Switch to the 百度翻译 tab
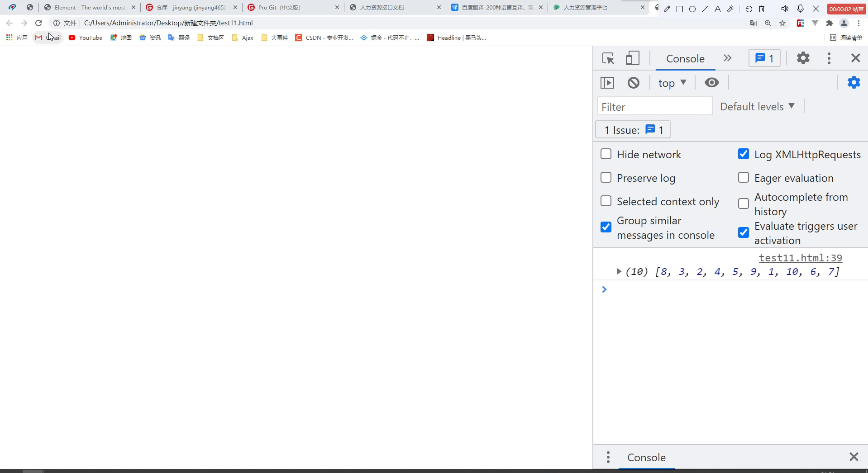The width and height of the screenshot is (868, 473). coord(497,7)
